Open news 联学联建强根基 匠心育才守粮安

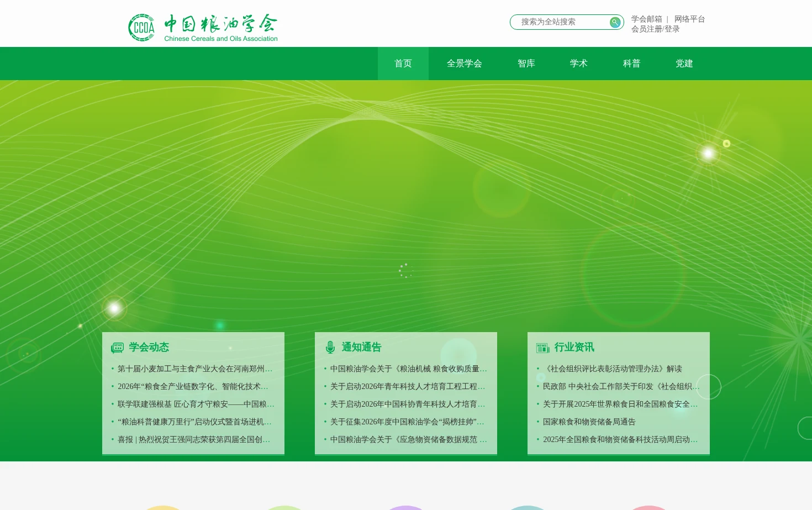click(196, 404)
